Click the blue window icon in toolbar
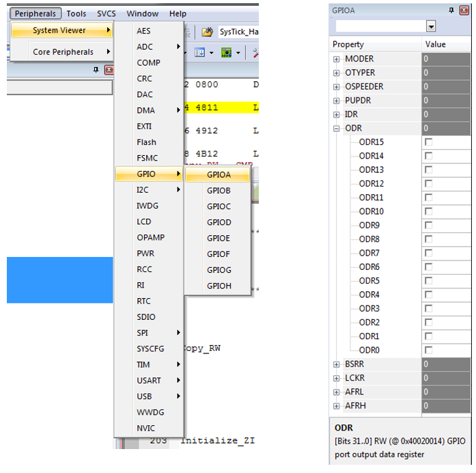476x473 pixels. pos(200,52)
